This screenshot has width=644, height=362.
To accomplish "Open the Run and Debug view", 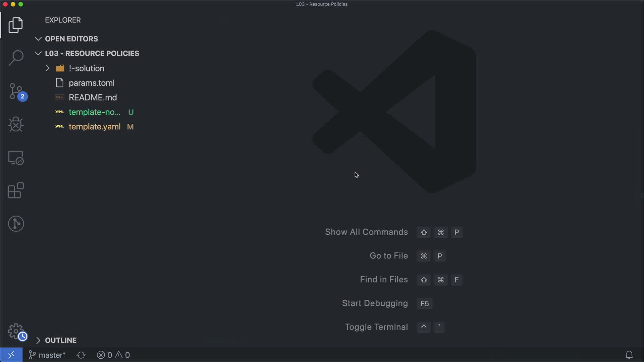I will click(16, 124).
